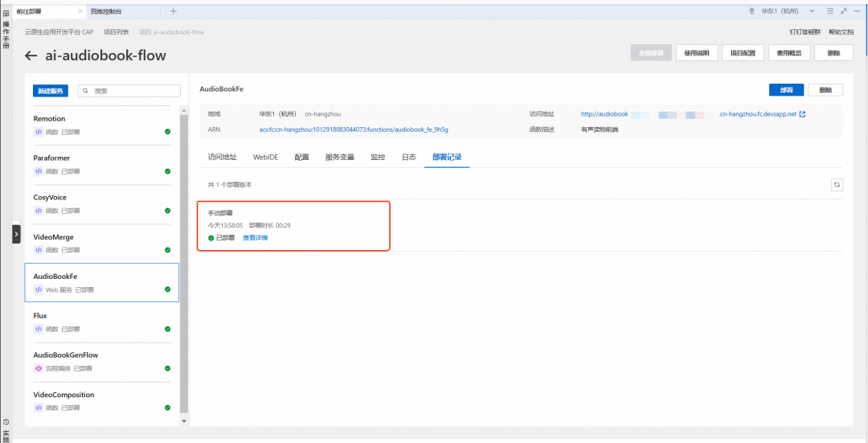Switch to the 百炼控制台 tab
The width and height of the screenshot is (868, 443).
click(x=106, y=10)
